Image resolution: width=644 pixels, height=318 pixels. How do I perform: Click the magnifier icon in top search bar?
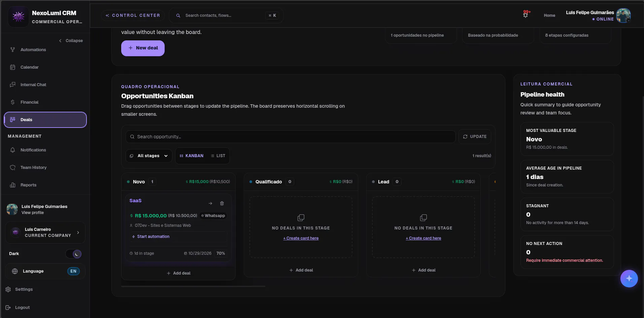tap(178, 15)
